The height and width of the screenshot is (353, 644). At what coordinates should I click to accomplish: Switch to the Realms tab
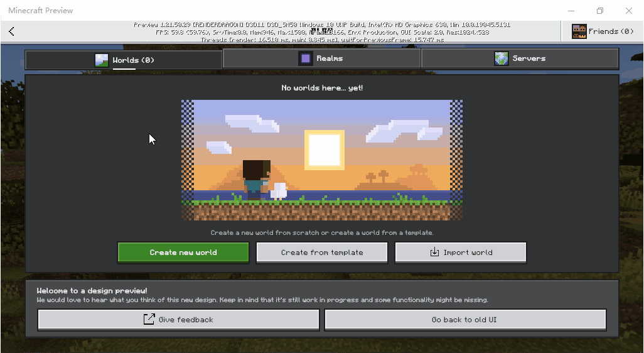tap(321, 58)
